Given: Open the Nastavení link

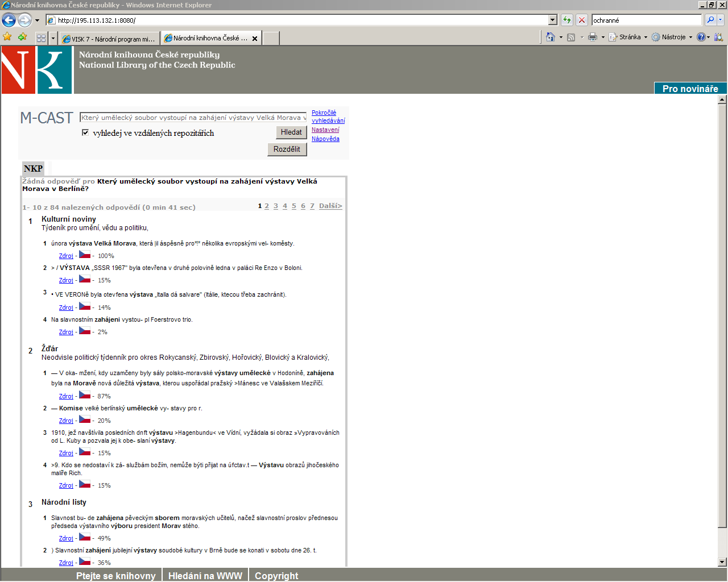Looking at the screenshot, I should [x=325, y=130].
